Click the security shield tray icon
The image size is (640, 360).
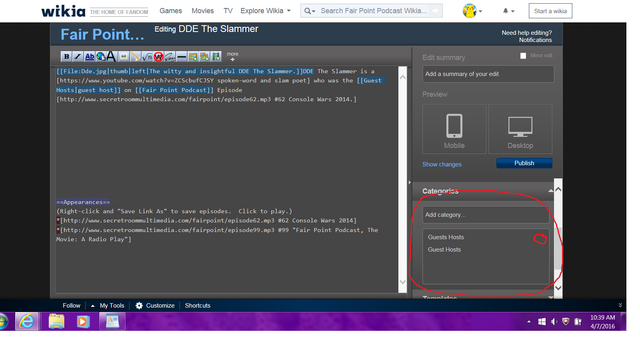pos(566,322)
